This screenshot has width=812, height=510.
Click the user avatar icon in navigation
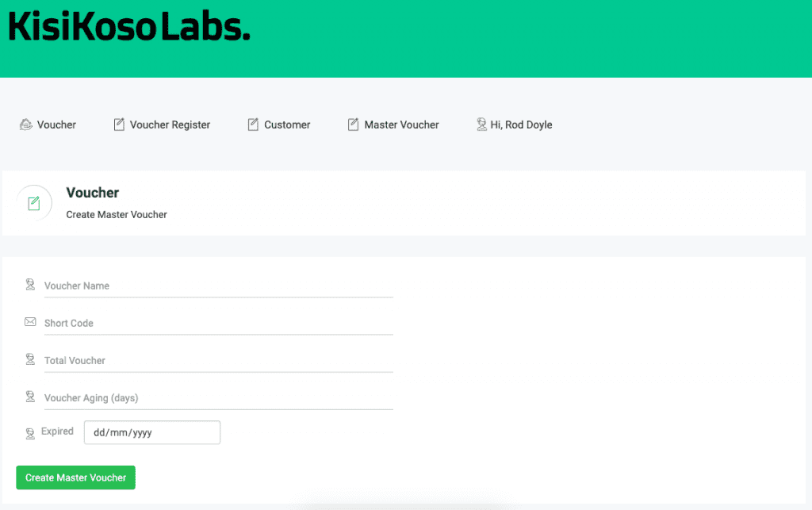coord(481,125)
